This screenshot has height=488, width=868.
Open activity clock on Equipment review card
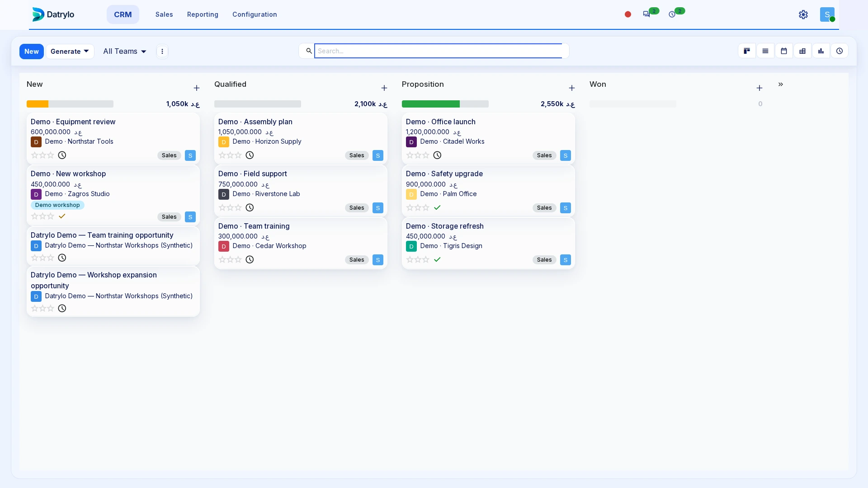[62, 155]
